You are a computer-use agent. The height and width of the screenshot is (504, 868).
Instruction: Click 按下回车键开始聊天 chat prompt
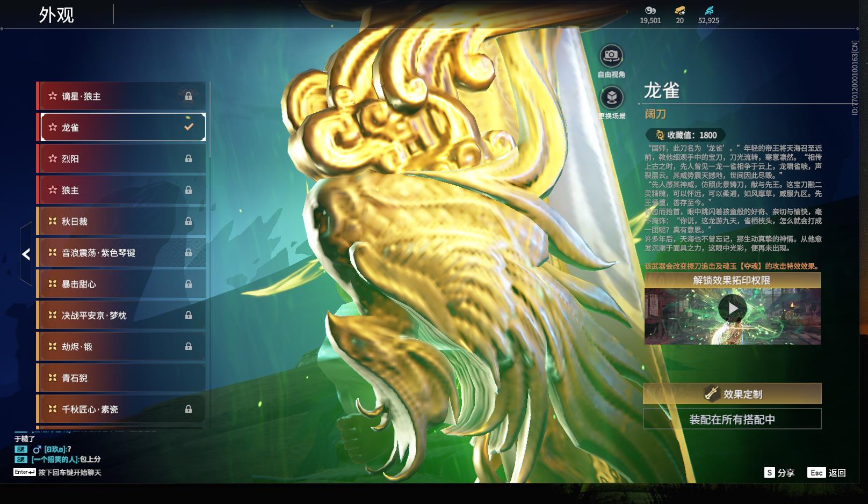click(x=70, y=472)
